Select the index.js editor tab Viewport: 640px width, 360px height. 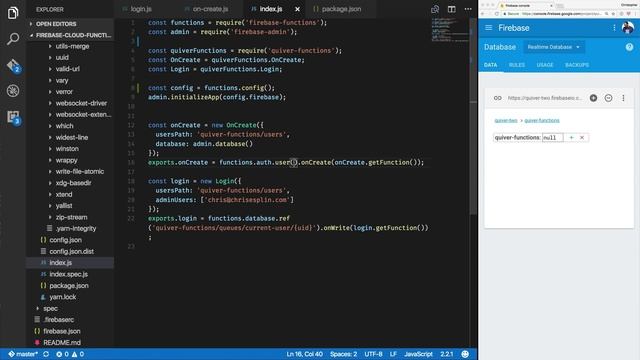(x=271, y=9)
